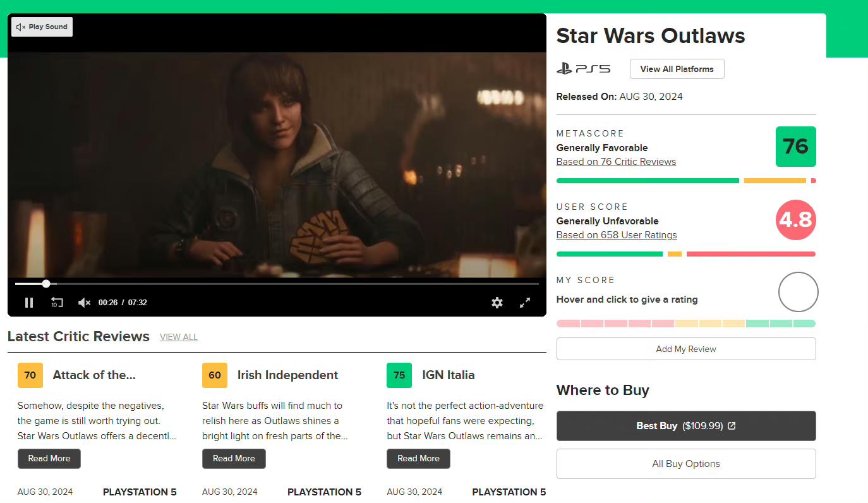Open Best Buy $109.99 link
Image resolution: width=868 pixels, height=503 pixels.
click(686, 426)
